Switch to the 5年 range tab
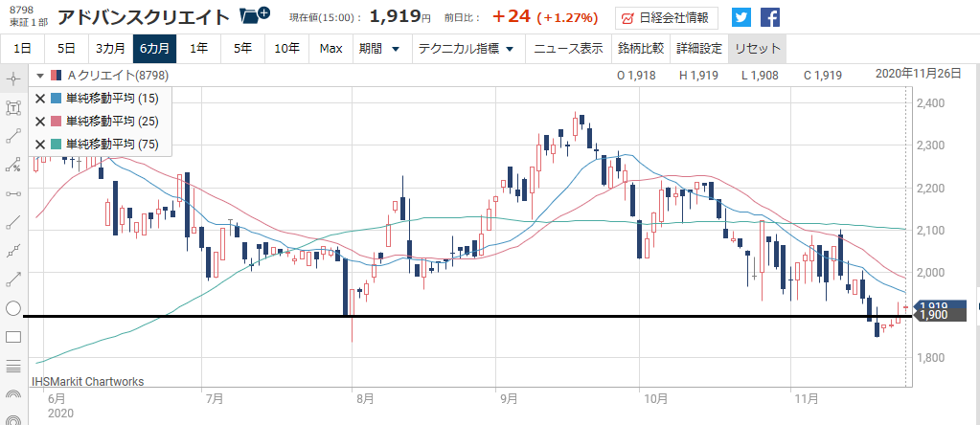The width and height of the screenshot is (980, 425). [x=242, y=49]
